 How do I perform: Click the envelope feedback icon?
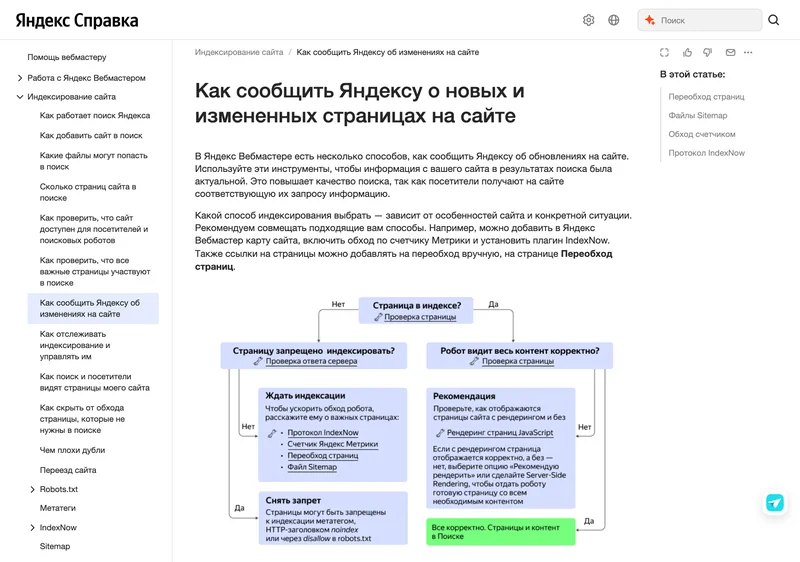click(x=731, y=52)
